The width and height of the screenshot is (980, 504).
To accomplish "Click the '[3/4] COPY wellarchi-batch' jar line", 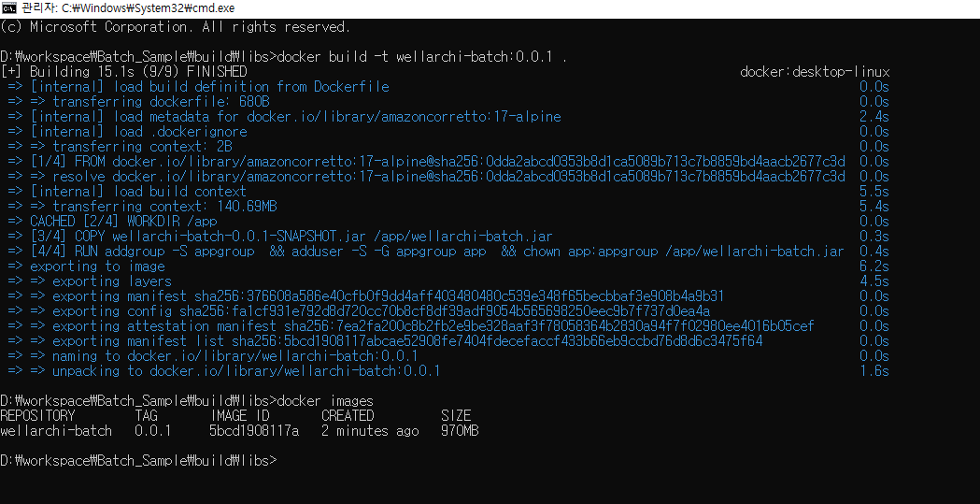I will click(291, 236).
